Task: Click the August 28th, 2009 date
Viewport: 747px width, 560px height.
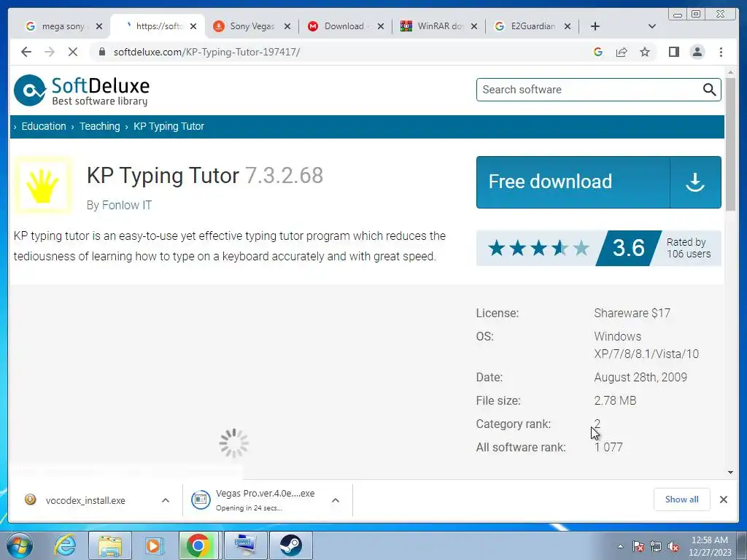Action: click(640, 378)
